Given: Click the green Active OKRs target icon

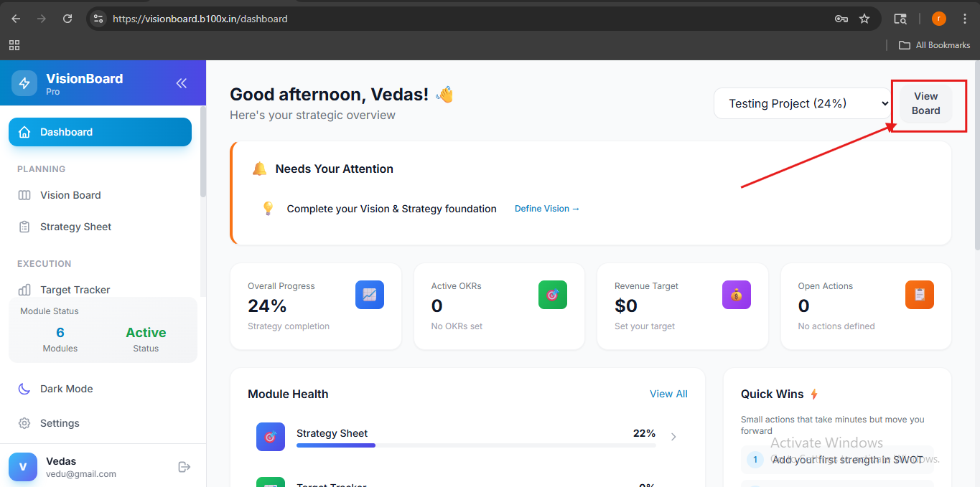Looking at the screenshot, I should point(553,295).
